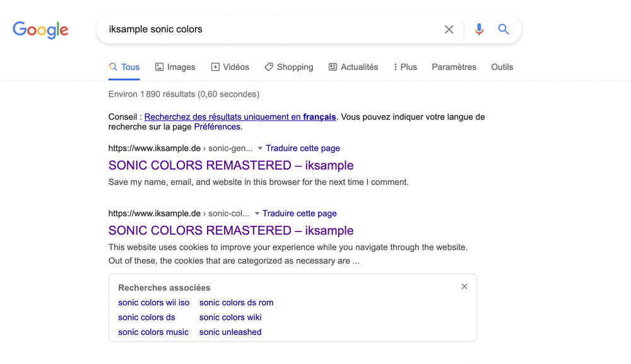Start voice search with microphone icon

tap(479, 30)
